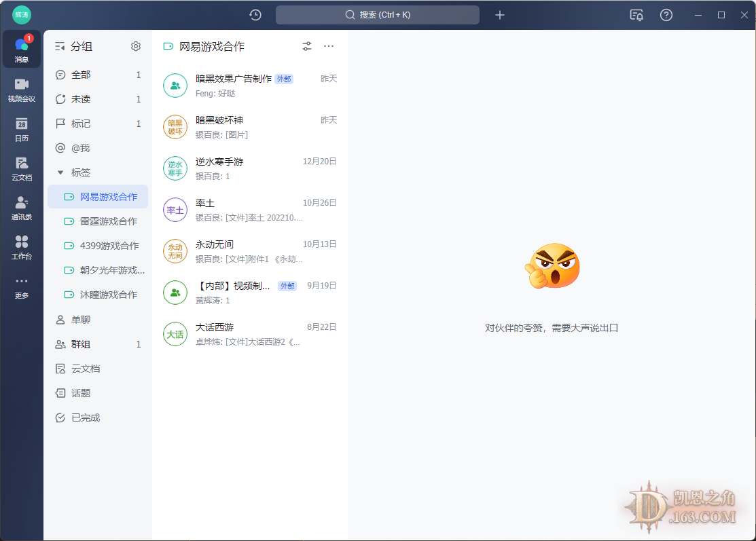Open chat 逆水寒手游
Viewport: 756px width, 541px height.
pyautogui.click(x=250, y=168)
